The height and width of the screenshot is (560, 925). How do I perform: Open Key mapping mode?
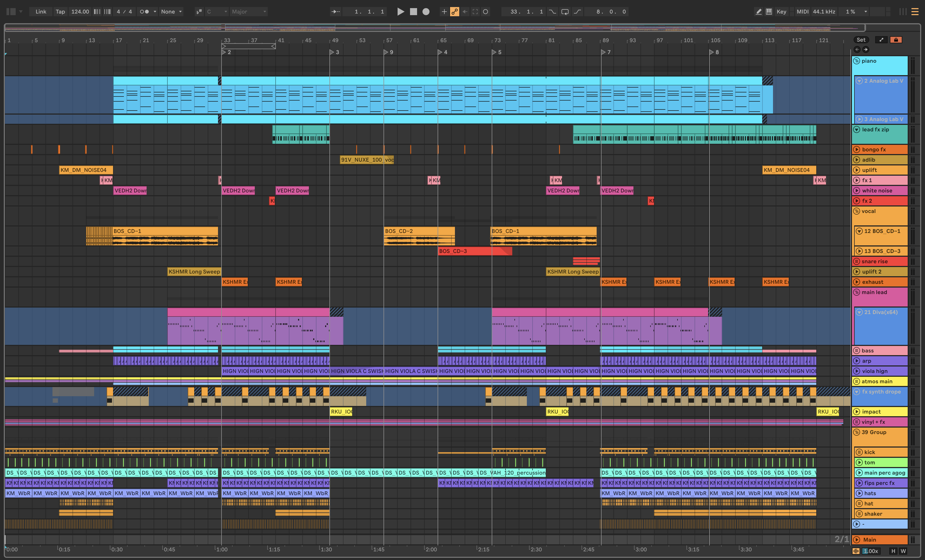click(781, 12)
